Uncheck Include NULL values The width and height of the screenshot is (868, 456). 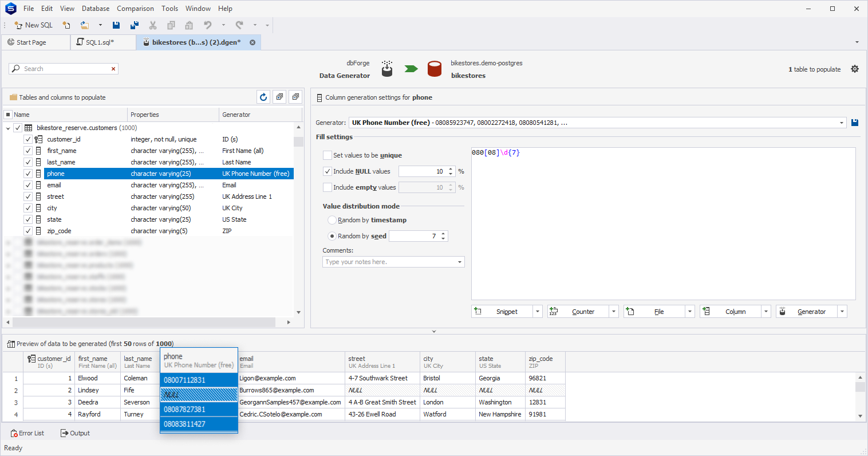[328, 171]
